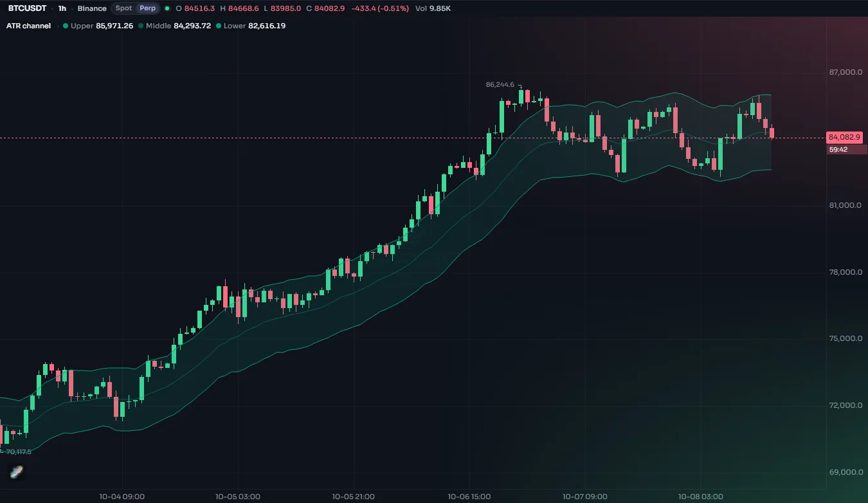Click the volume reading 9.85K
Screen dimensions: 868x503
coord(440,8)
